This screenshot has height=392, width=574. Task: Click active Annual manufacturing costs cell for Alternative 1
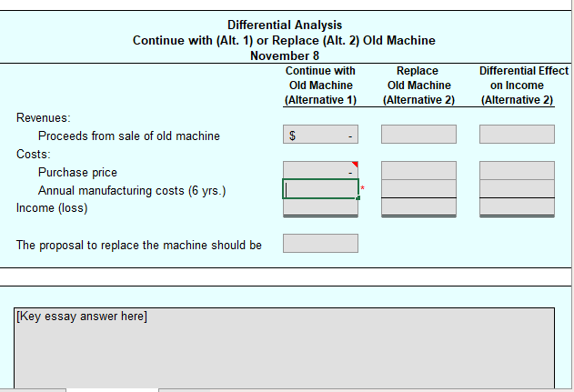click(320, 189)
